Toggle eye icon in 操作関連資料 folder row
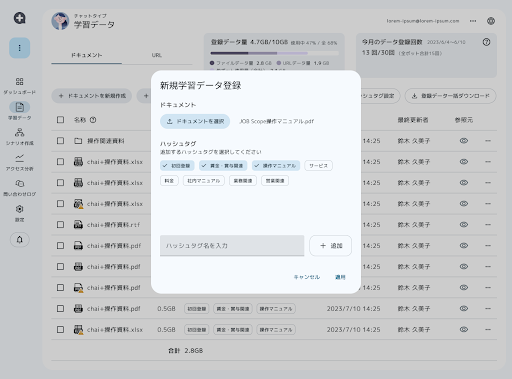 [x=464, y=141]
